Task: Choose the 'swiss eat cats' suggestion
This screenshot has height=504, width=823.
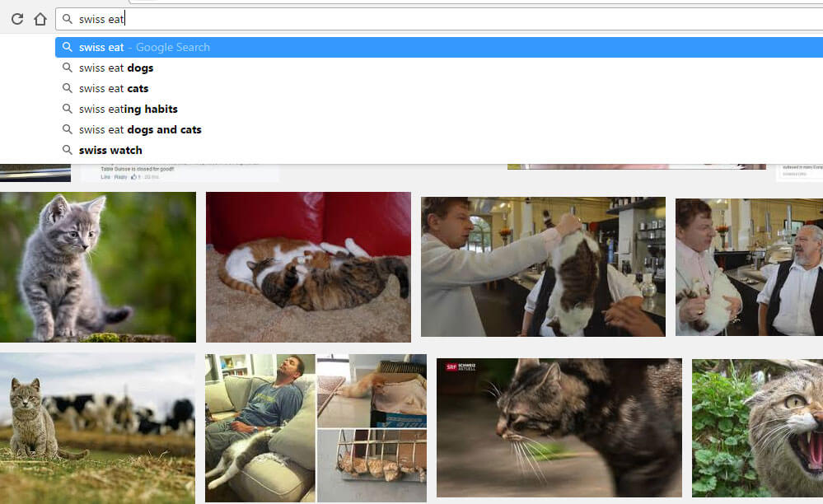Action: 439,88
